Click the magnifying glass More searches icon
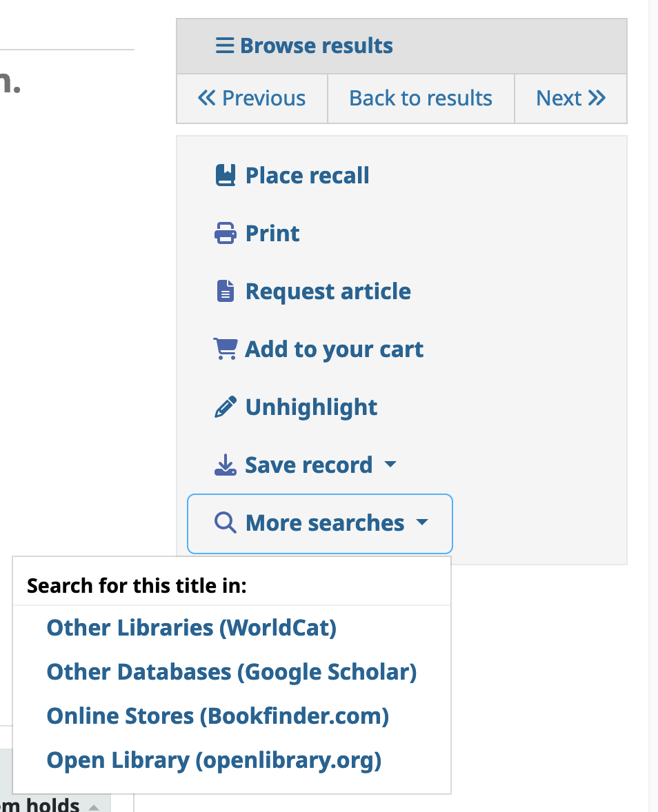658x812 pixels. [x=226, y=523]
